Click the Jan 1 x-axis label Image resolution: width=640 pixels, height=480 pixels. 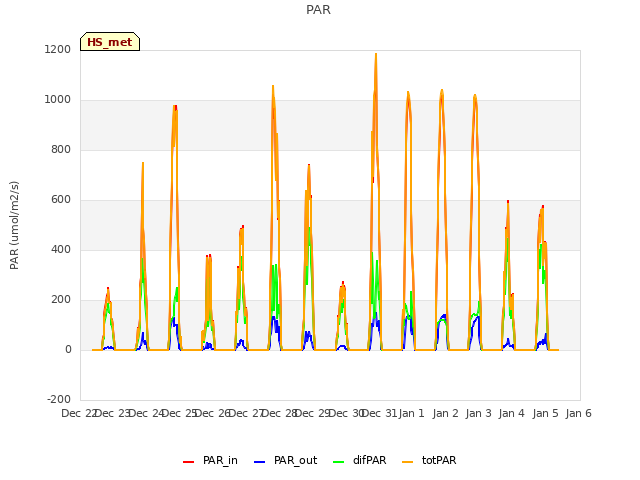point(411,413)
